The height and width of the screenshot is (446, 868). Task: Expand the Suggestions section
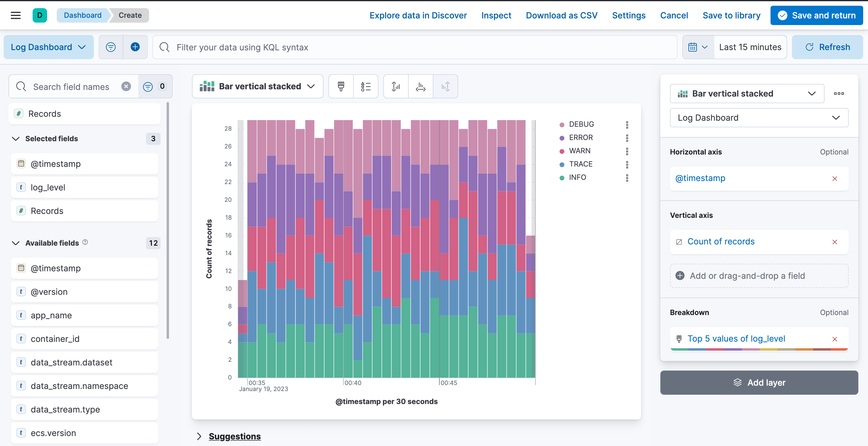coord(199,436)
